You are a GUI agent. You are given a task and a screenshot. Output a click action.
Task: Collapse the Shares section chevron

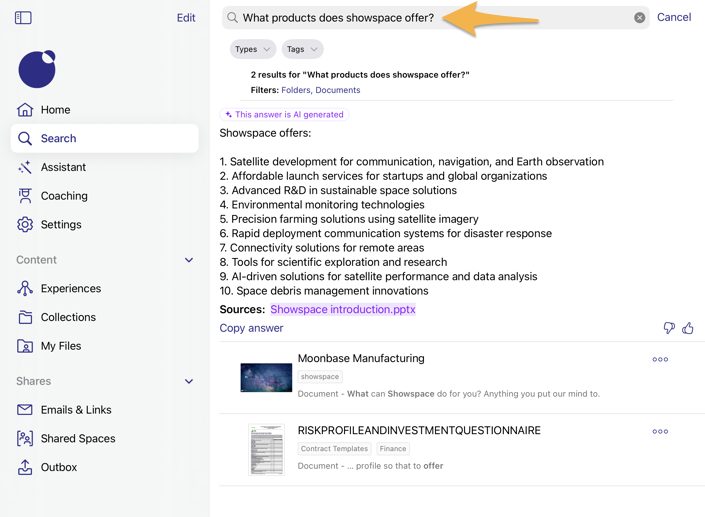coord(189,381)
